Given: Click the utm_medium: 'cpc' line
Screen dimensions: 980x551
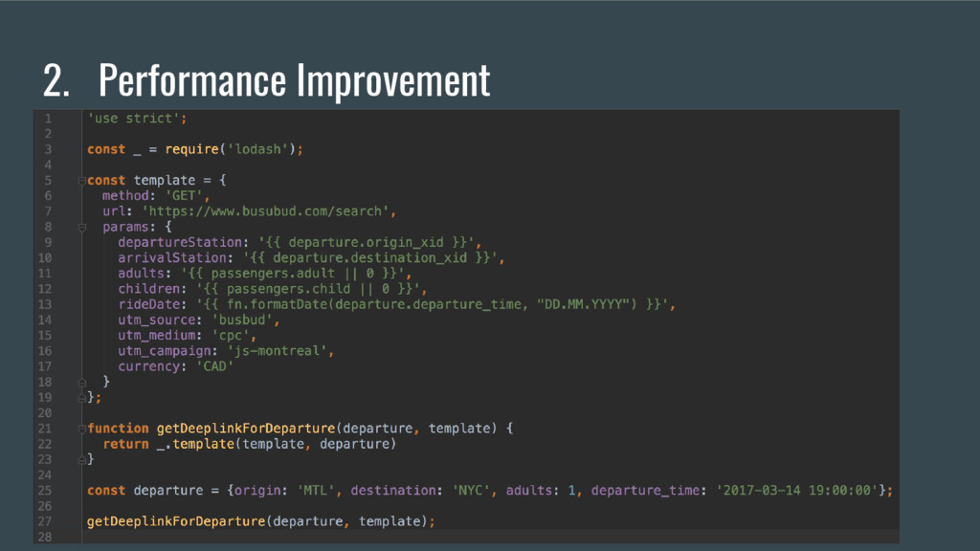Looking at the screenshot, I should [187, 336].
